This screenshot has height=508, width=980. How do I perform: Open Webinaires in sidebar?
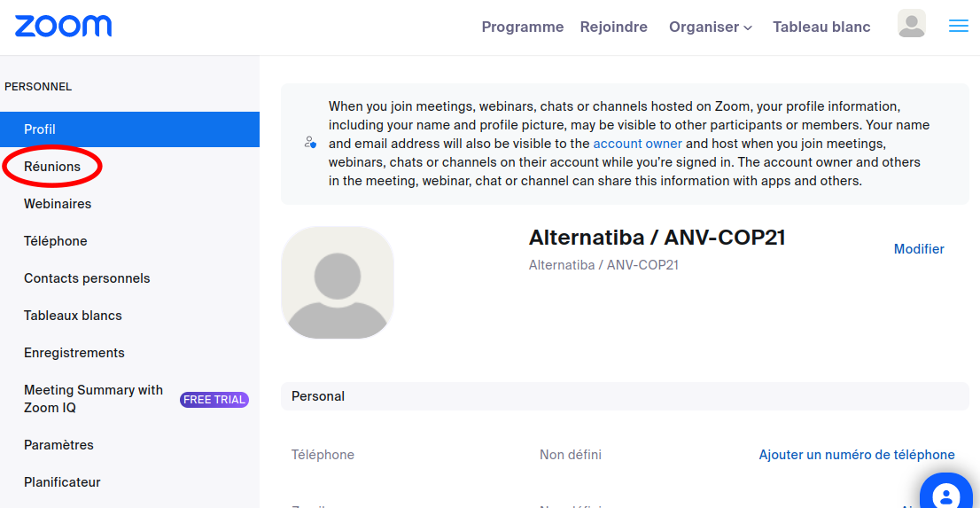[x=58, y=204]
